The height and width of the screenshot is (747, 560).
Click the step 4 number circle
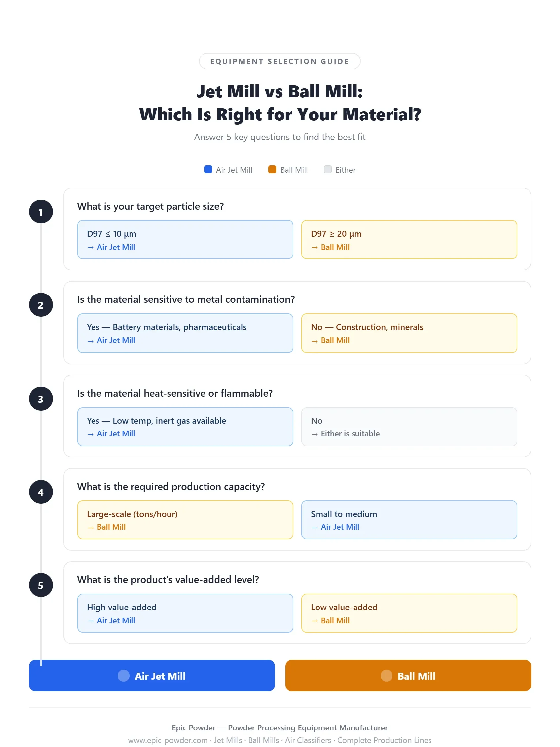point(41,492)
